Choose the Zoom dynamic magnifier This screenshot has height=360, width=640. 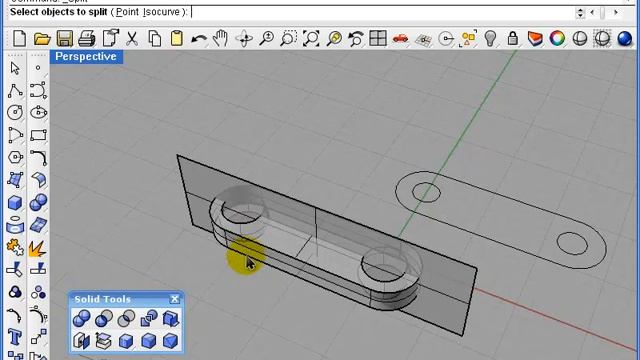tap(267, 39)
